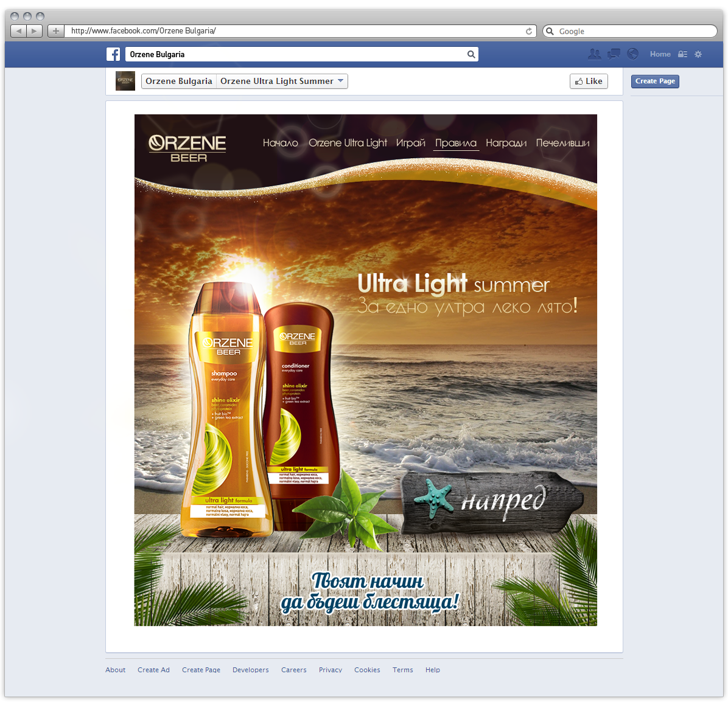
Task: Open Facebook home via the Facebook logo
Action: (113, 54)
